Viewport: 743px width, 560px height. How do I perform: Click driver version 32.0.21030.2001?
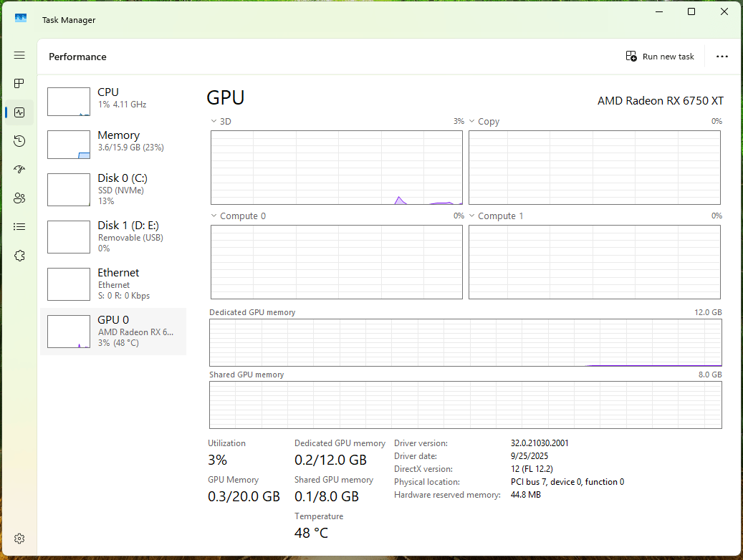click(x=540, y=443)
